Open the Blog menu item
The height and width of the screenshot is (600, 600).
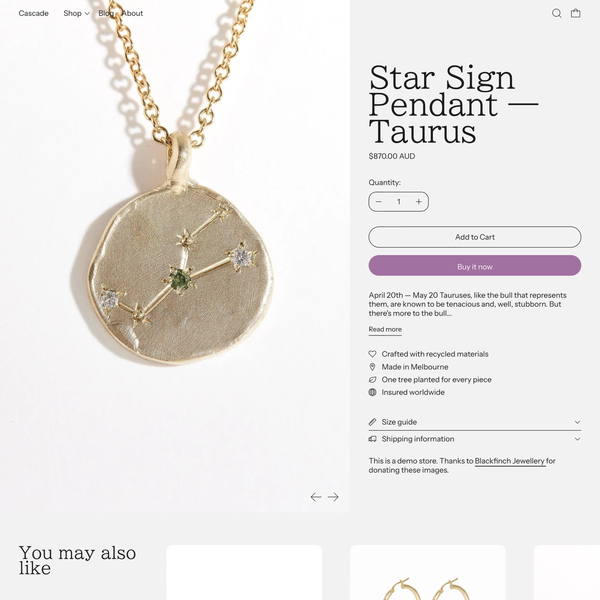tap(106, 13)
